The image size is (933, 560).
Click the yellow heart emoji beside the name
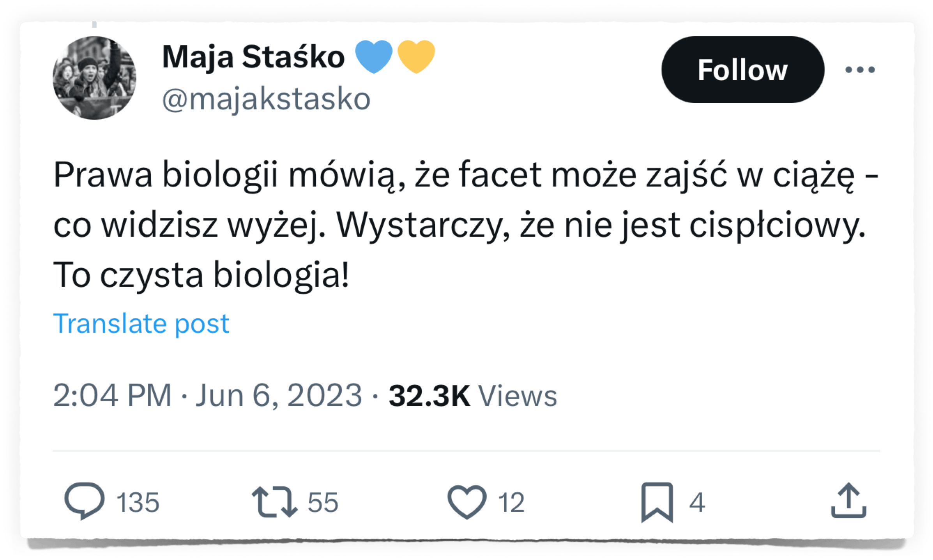[x=416, y=57]
